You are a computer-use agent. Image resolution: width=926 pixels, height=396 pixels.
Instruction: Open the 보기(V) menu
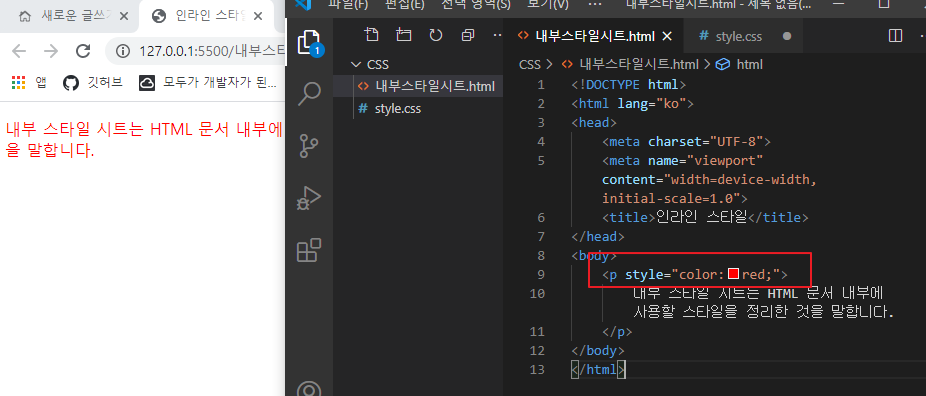[x=548, y=5]
